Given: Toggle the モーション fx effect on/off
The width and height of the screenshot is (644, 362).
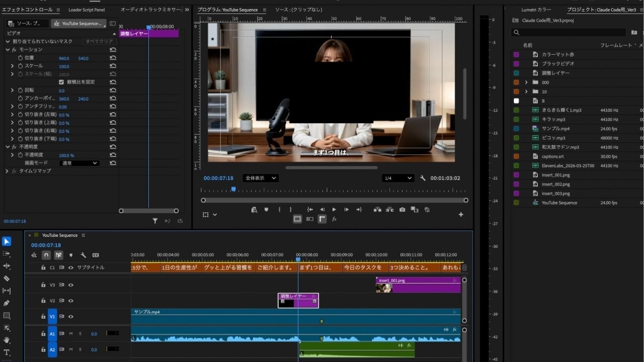Looking at the screenshot, I should tap(14, 50).
